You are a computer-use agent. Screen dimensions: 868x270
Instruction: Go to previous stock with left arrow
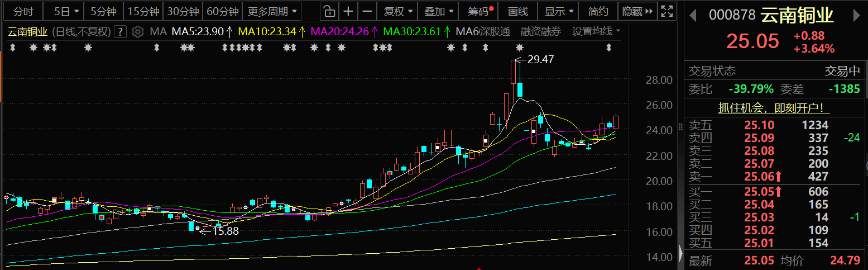coord(693,15)
